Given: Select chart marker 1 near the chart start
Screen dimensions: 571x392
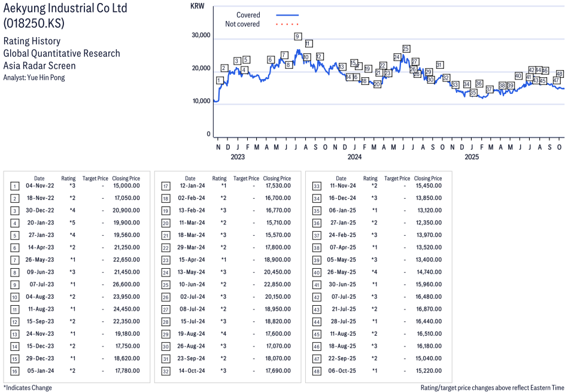Looking at the screenshot, I should tap(219, 80).
